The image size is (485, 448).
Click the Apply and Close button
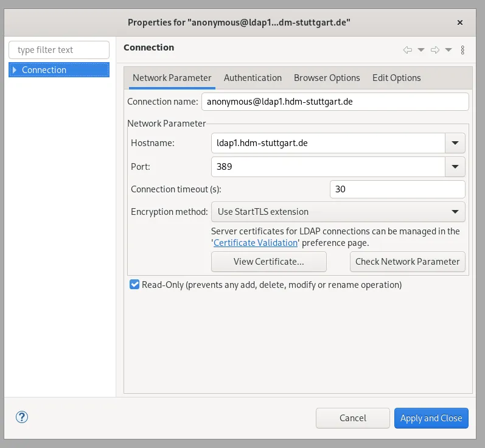(431, 418)
